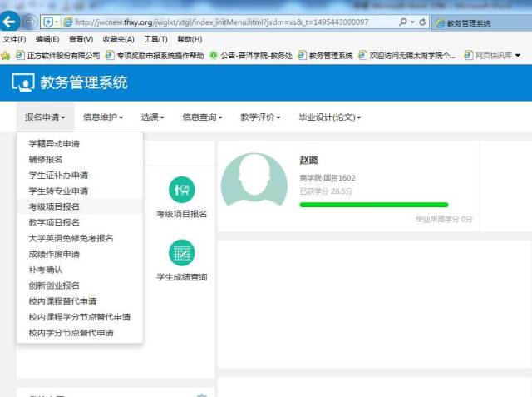The image size is (532, 397).
Task: Click the browser forward arrow button
Action: coord(30,22)
